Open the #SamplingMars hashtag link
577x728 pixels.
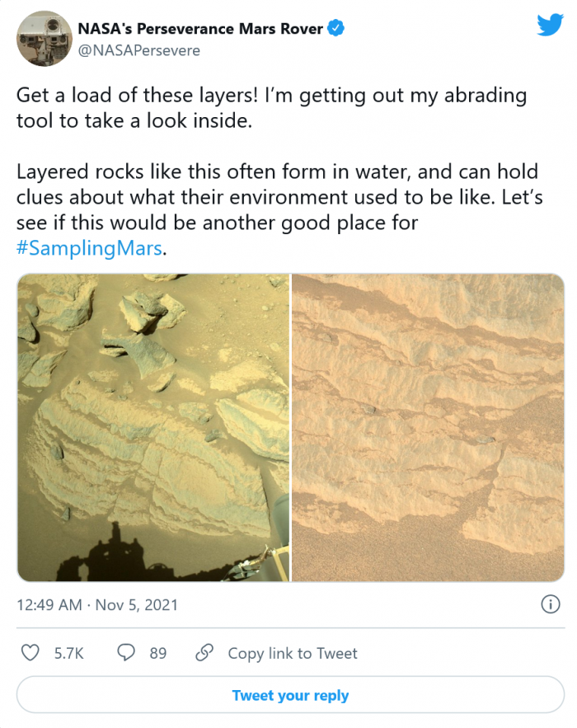[89, 248]
